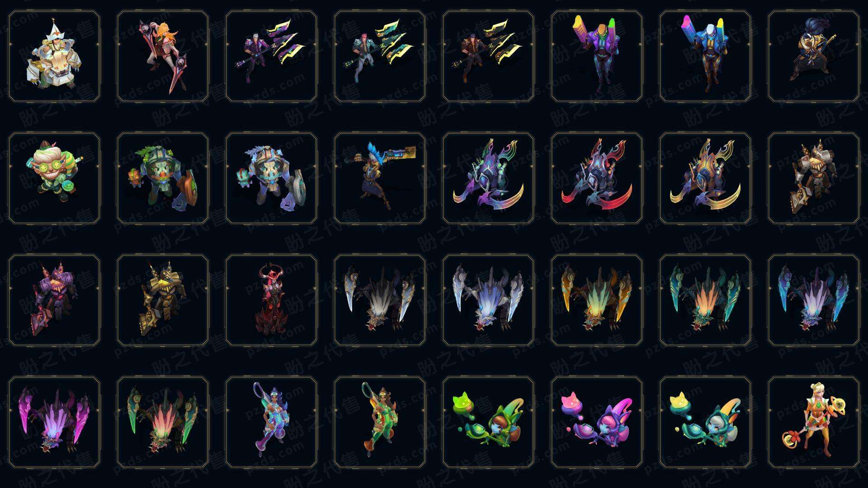Viewport: 868px width, 488px height.
Task: Pick the leafy green golem with shield
Action: [163, 178]
